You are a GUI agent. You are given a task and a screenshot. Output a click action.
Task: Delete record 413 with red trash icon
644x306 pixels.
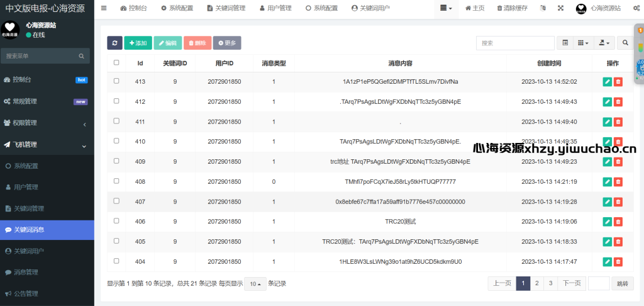coord(618,82)
